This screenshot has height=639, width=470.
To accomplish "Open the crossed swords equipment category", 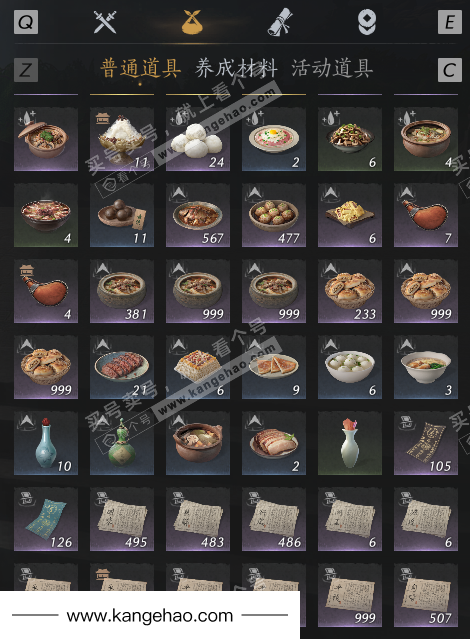I will 105,22.
